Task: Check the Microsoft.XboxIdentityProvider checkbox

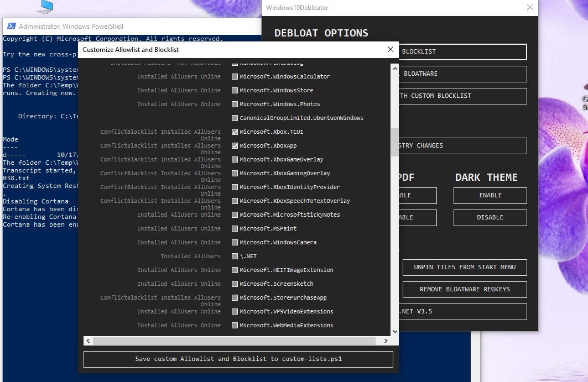Action: (235, 187)
